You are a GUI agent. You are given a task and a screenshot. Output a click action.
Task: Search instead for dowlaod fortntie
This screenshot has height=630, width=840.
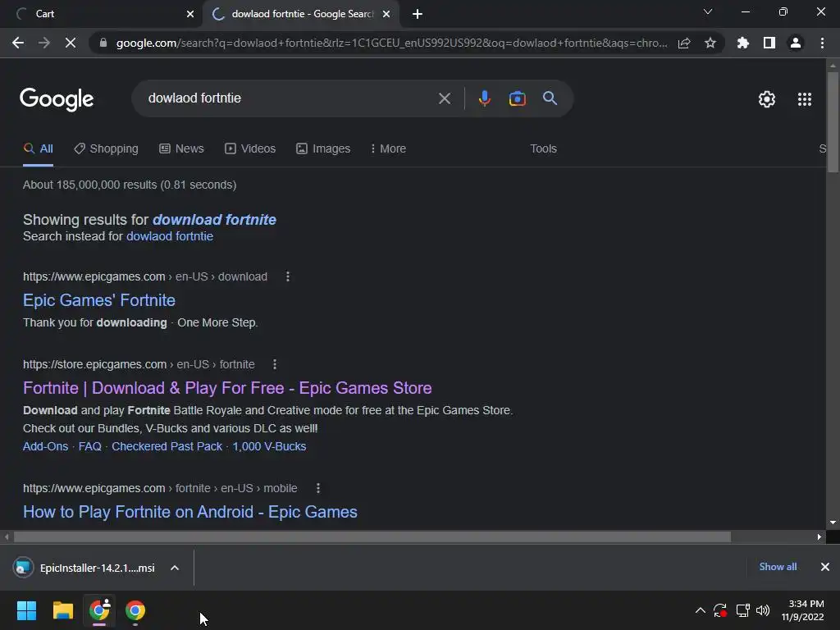pyautogui.click(x=170, y=236)
